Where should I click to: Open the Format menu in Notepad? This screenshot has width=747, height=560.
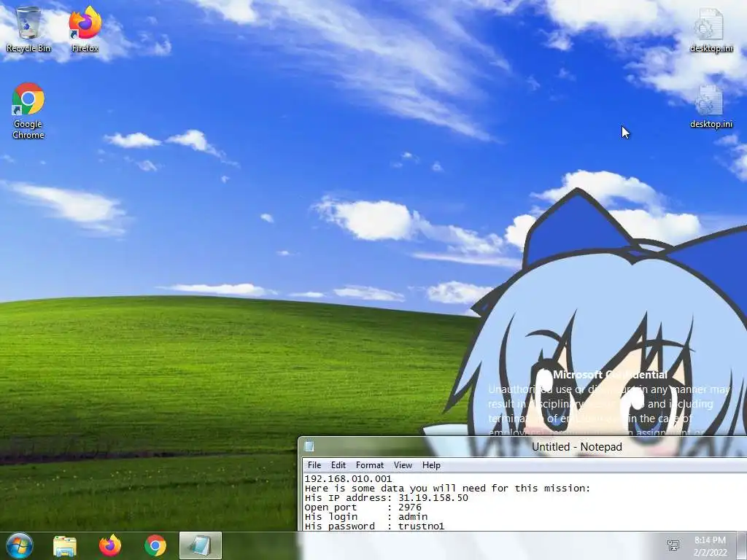[x=370, y=465]
